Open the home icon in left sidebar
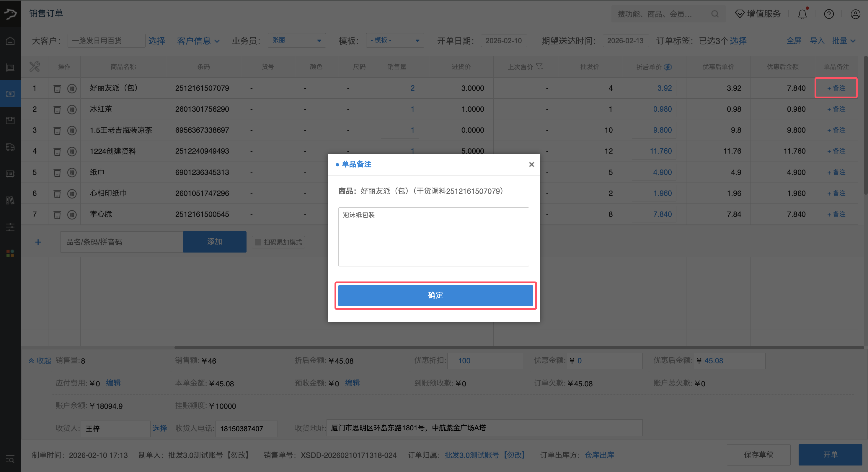Screen dimensions: 868x472 tap(10, 41)
